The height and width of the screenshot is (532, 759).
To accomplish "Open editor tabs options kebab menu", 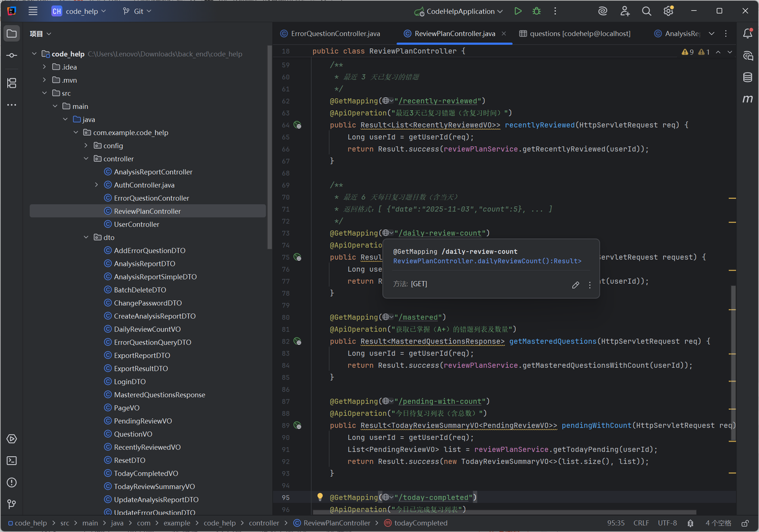I will coord(726,34).
